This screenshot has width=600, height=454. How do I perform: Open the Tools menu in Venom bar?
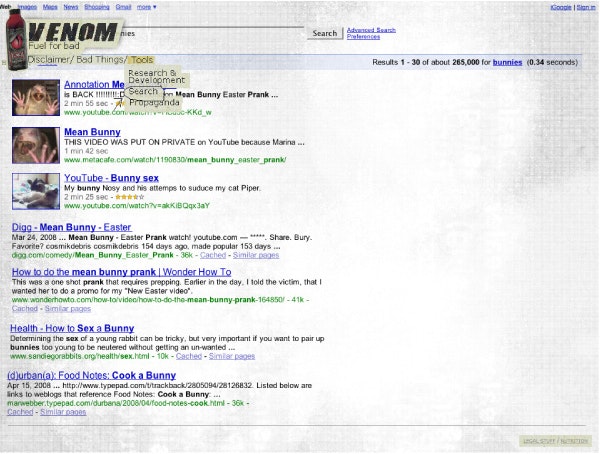tap(142, 60)
